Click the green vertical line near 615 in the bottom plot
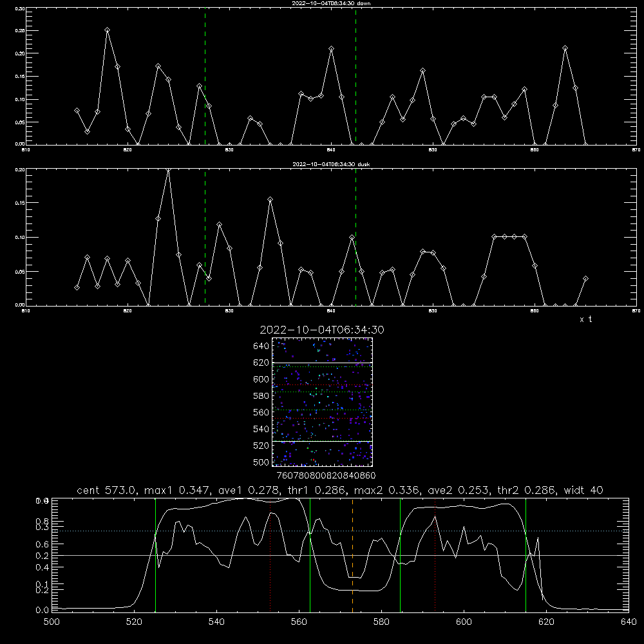The height and width of the screenshot is (644, 644). (526, 554)
